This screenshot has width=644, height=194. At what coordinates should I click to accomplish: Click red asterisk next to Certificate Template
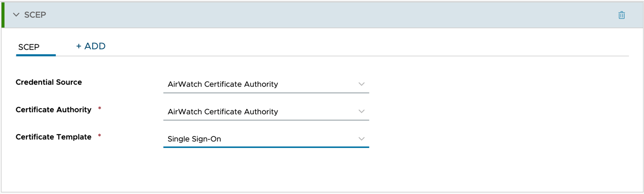100,136
